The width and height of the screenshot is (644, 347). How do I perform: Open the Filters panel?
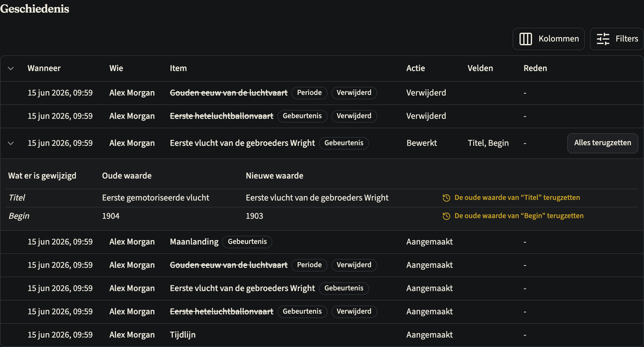click(617, 39)
